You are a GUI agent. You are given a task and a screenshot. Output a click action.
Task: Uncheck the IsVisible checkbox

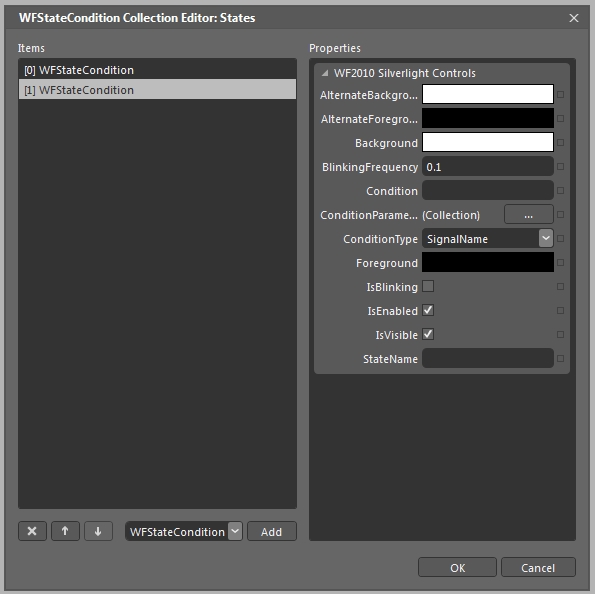click(428, 334)
